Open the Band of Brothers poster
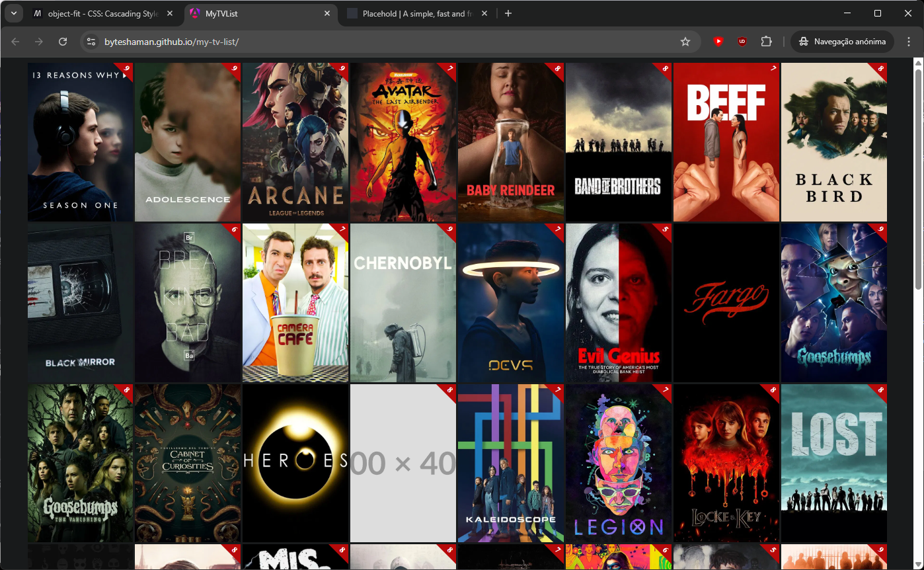This screenshot has height=570, width=924. click(x=619, y=142)
